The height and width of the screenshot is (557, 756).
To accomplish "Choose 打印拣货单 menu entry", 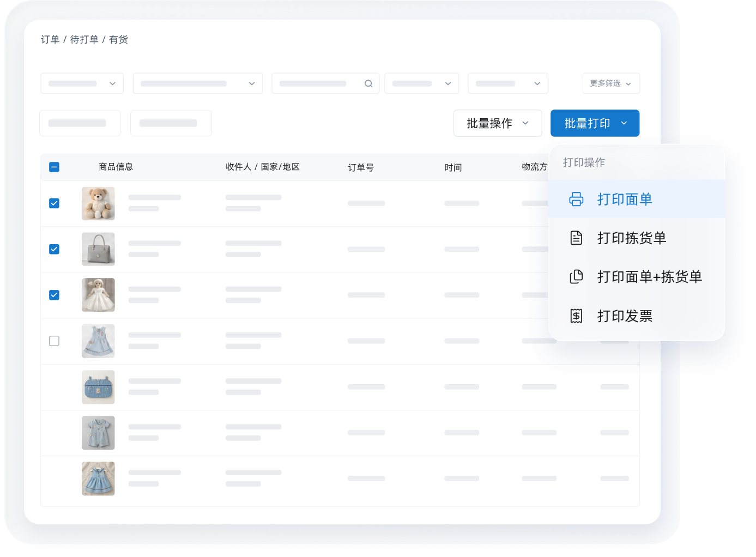I will (637, 238).
